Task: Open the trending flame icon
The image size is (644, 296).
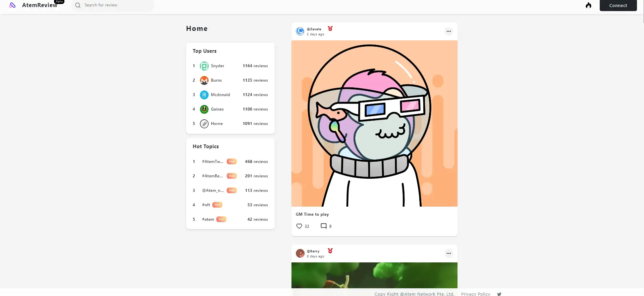Action: (588, 5)
